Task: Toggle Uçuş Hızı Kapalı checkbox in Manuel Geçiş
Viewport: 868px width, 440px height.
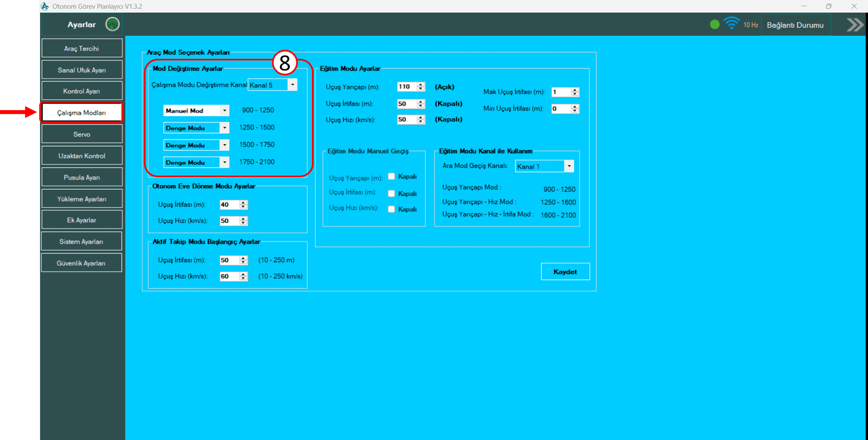Action: 392,209
